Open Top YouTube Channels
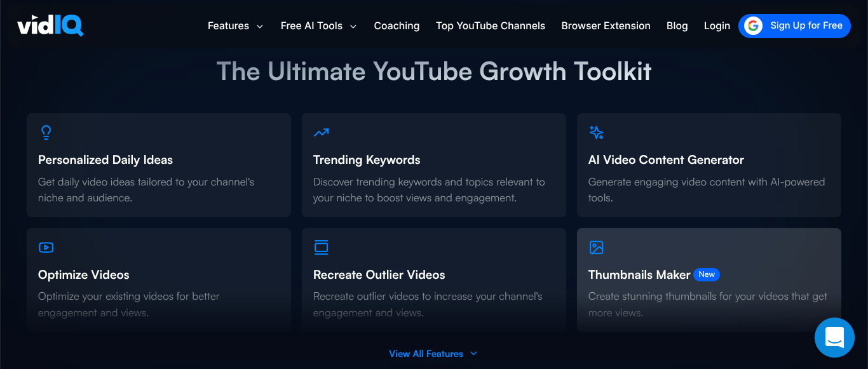 [491, 26]
